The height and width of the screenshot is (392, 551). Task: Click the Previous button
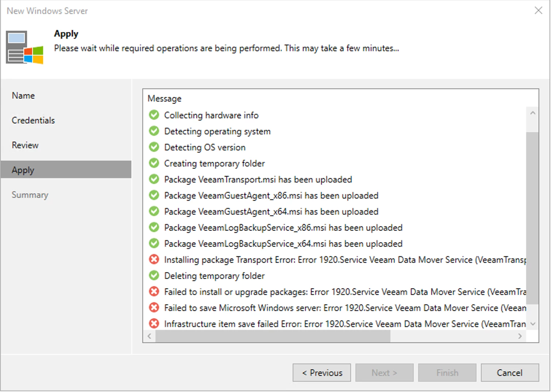coord(321,373)
